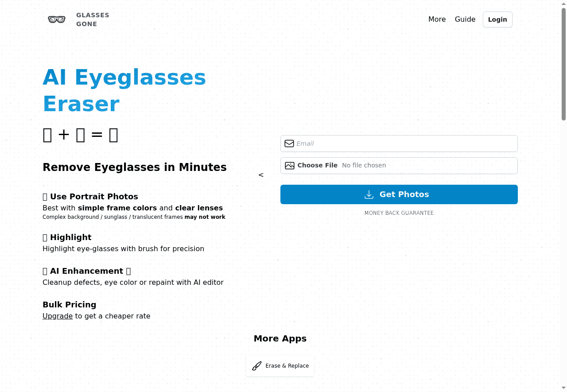Click the Upgrade link for cheaper rates
The height and width of the screenshot is (392, 567).
click(57, 316)
